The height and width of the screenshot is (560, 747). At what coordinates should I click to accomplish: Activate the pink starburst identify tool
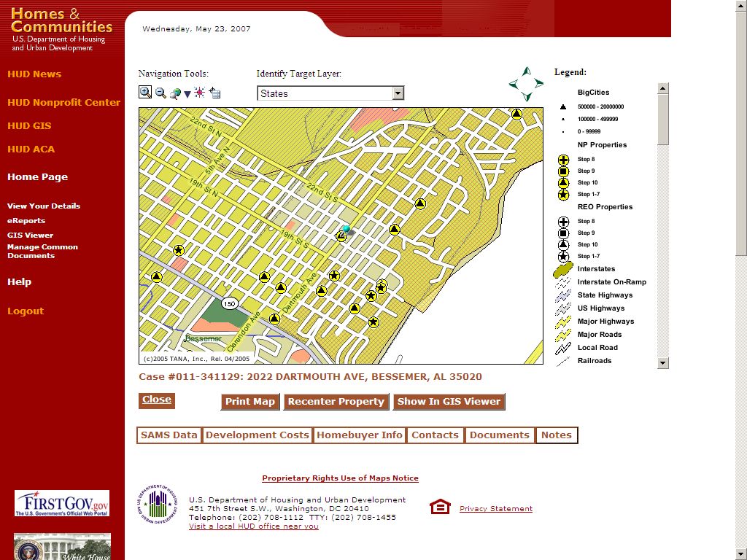pyautogui.click(x=199, y=93)
